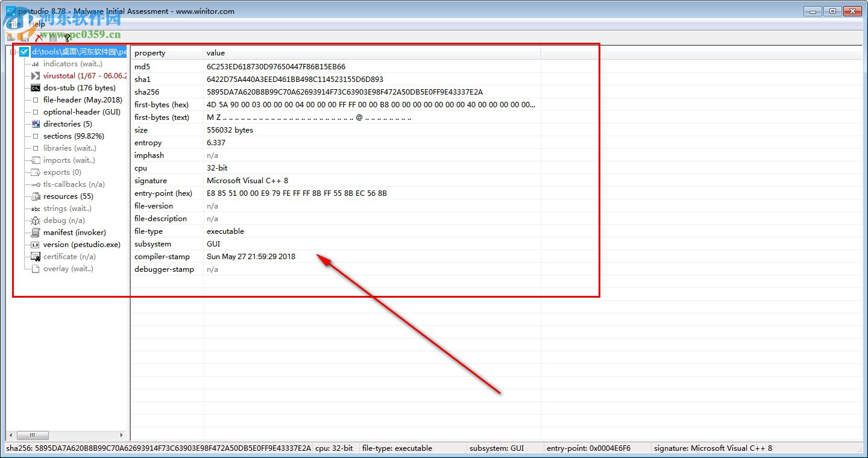Screen dimensions: 868x458
Task: Select the sha256 value in the table
Action: [x=345, y=92]
